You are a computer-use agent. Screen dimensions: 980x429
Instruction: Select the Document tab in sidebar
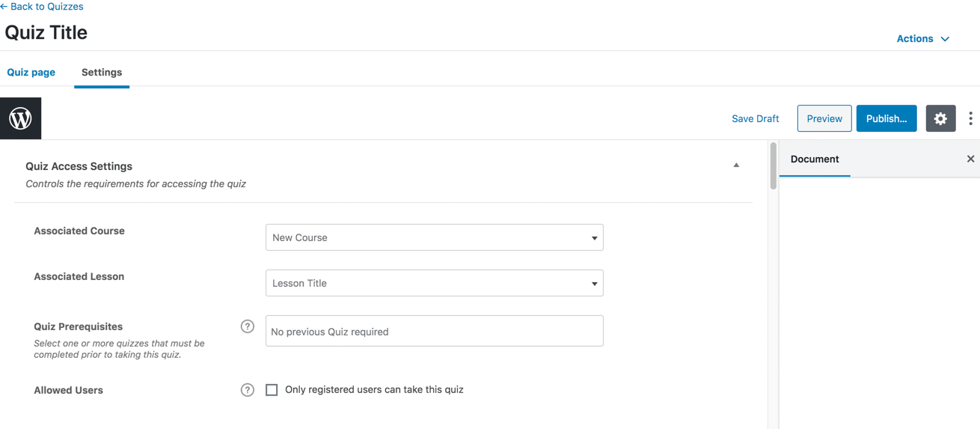tap(815, 159)
